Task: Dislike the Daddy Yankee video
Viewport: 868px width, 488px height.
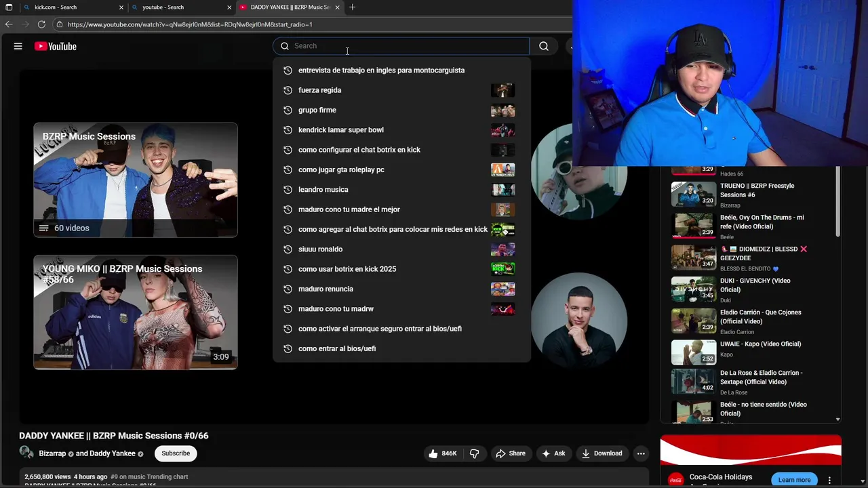Action: [475, 453]
